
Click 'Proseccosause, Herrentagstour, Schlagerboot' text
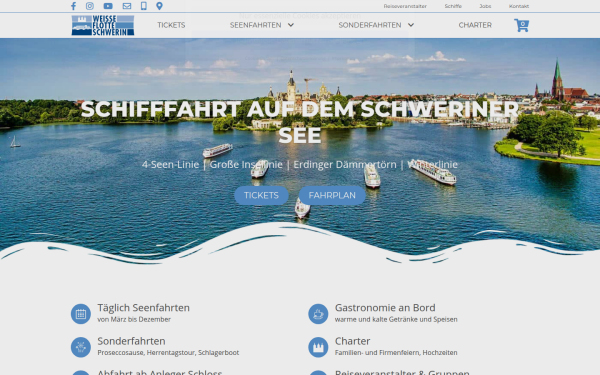[168, 353]
